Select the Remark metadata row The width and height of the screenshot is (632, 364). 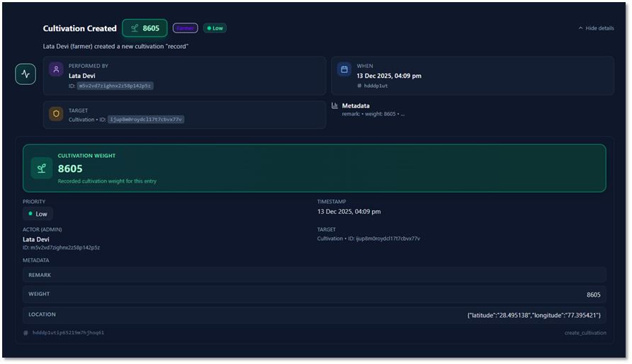pyautogui.click(x=314, y=275)
